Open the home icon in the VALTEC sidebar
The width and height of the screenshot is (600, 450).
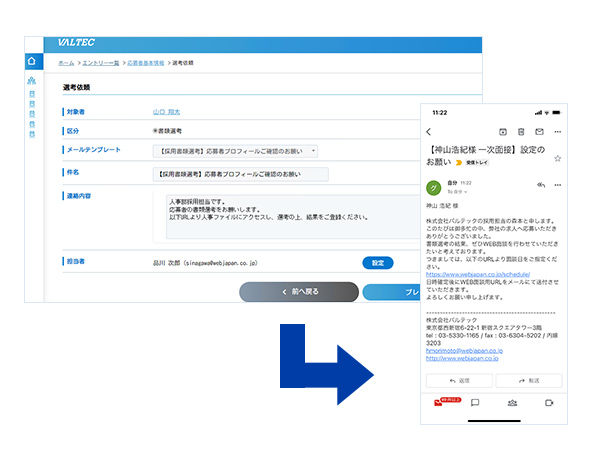[32, 61]
